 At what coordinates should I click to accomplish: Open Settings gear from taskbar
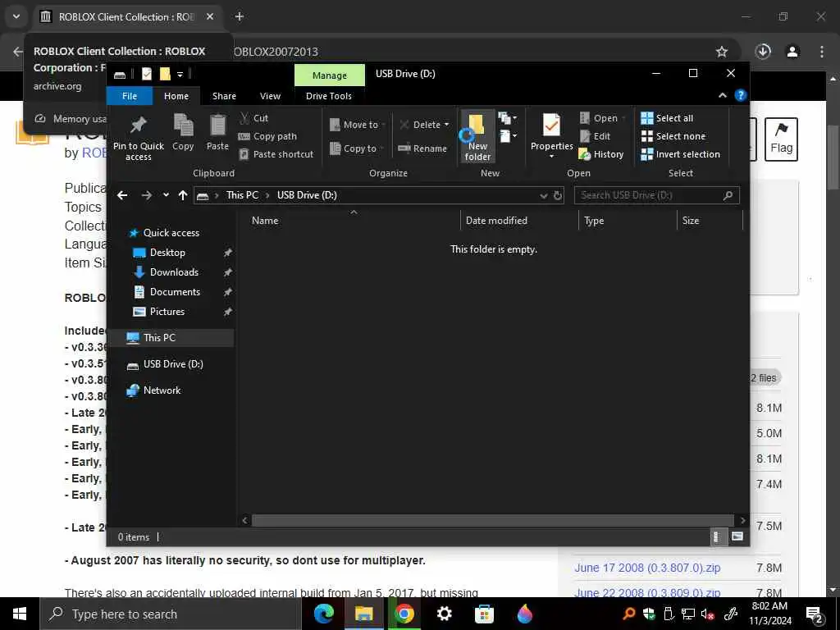pos(444,614)
